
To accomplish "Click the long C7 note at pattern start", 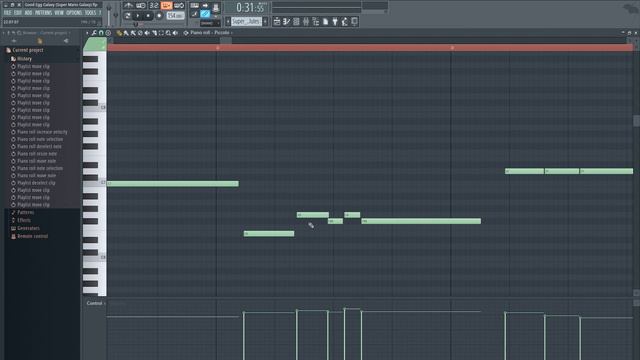I will [x=173, y=184].
